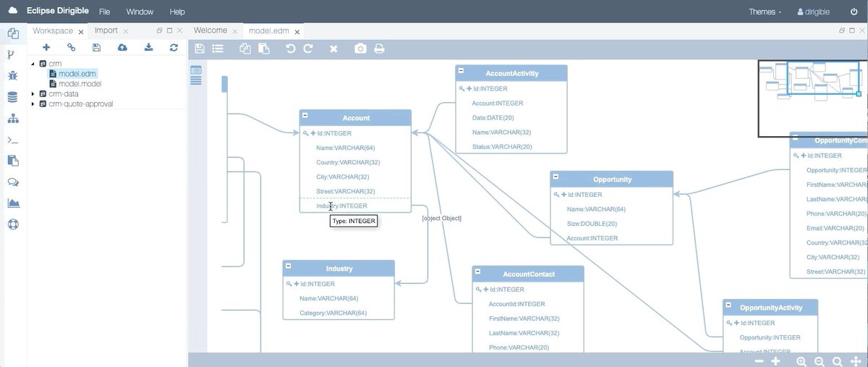Save the model in editor toolbar
868x367 pixels.
coord(199,48)
